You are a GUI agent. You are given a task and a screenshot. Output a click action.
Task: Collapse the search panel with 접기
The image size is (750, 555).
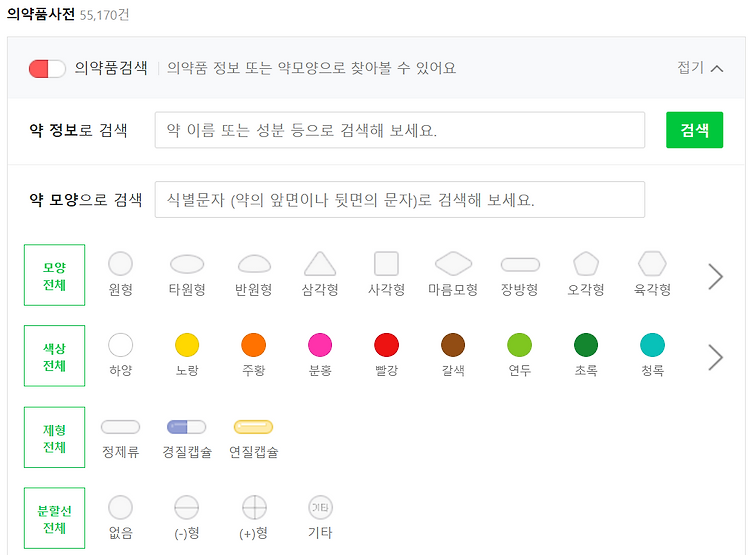point(700,68)
